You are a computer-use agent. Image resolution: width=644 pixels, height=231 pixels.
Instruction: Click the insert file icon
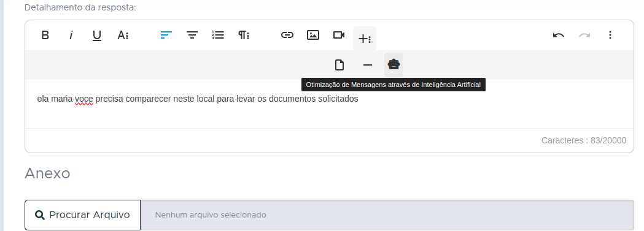[339, 65]
